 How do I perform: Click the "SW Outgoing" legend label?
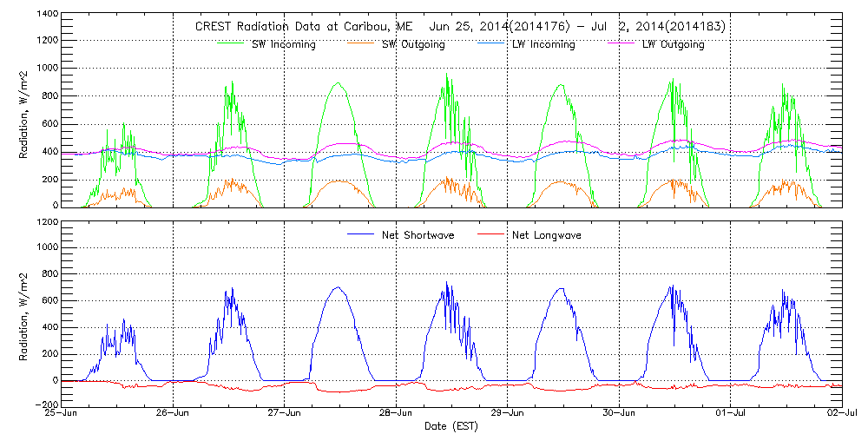(413, 45)
